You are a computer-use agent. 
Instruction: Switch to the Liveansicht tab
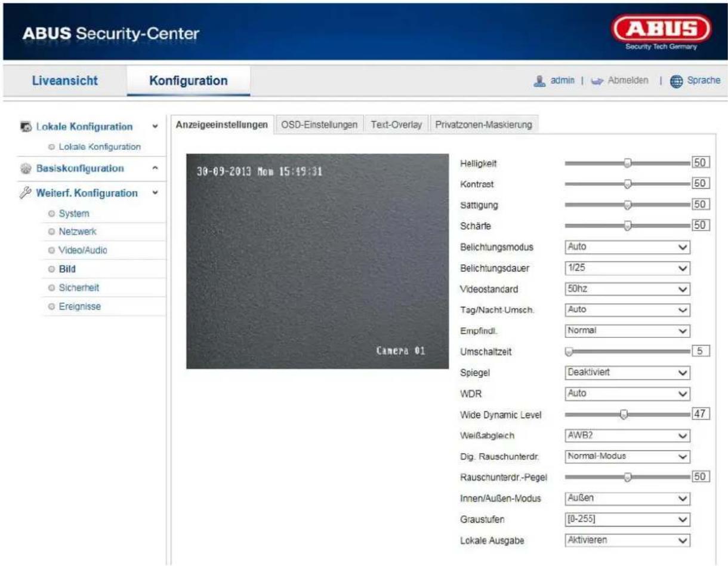(x=64, y=81)
